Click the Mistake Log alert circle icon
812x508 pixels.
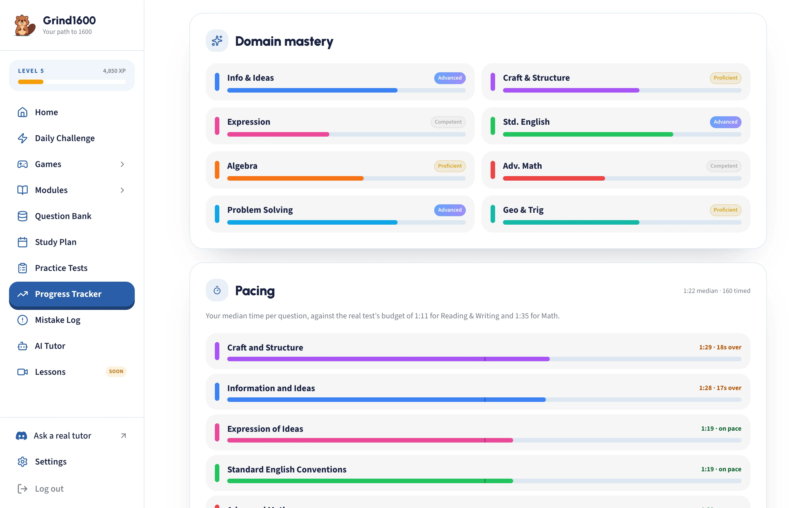tap(23, 320)
